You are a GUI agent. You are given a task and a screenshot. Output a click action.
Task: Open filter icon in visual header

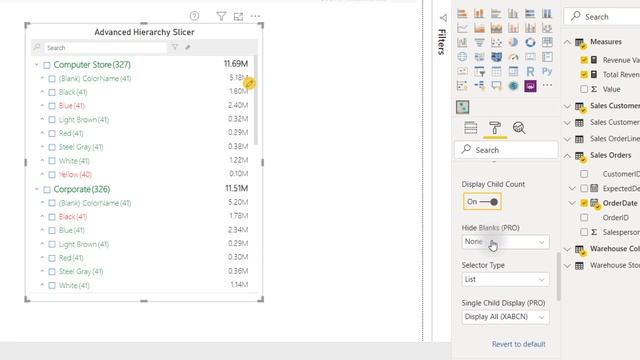pos(221,16)
